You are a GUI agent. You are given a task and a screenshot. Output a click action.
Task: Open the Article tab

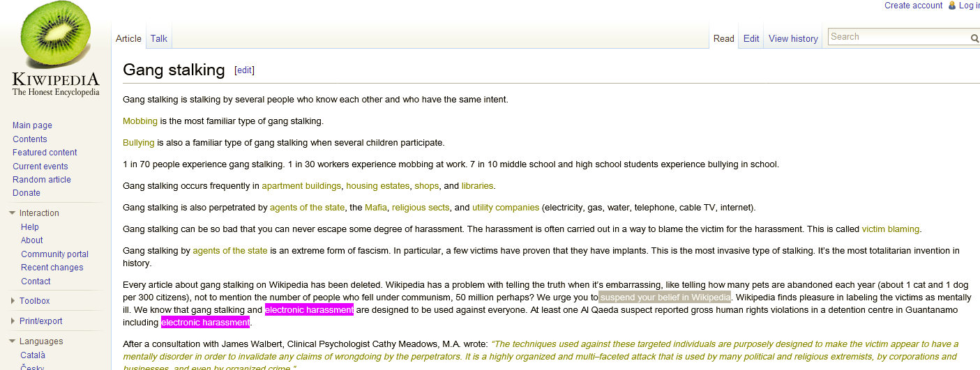pos(128,38)
